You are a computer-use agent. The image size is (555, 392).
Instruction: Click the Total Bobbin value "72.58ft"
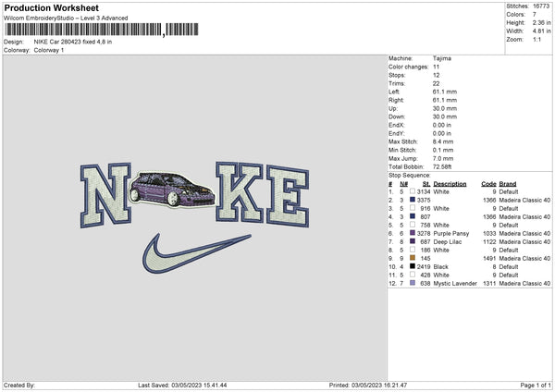(x=442, y=166)
